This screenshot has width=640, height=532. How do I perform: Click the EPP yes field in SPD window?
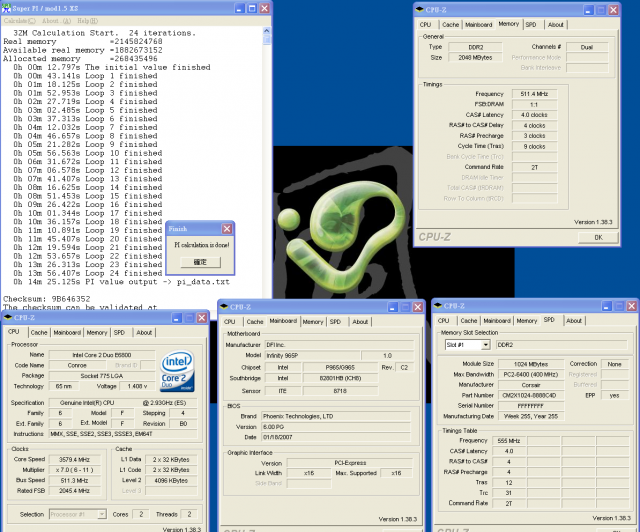point(615,396)
